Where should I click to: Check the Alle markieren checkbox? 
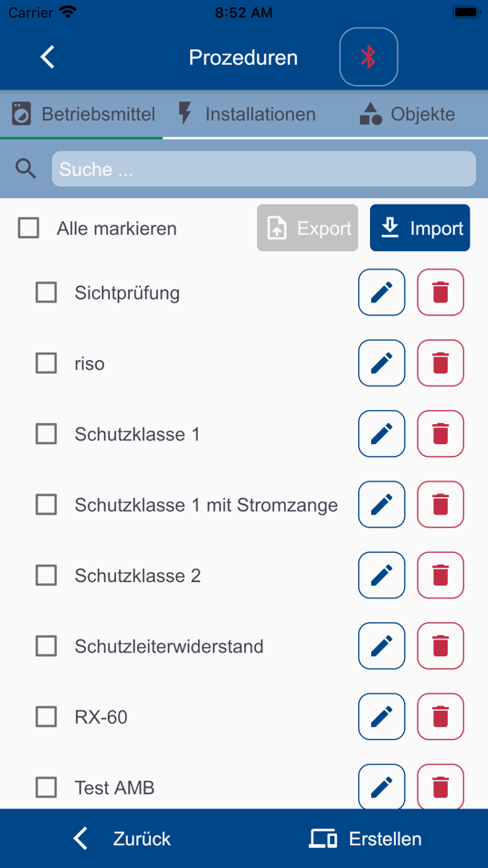(28, 228)
